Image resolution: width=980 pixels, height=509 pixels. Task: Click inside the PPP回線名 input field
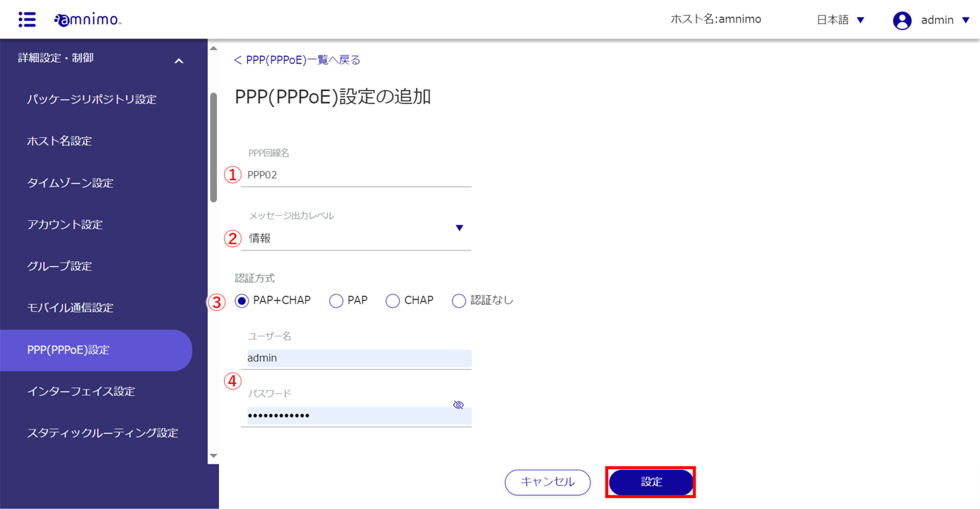(x=356, y=175)
